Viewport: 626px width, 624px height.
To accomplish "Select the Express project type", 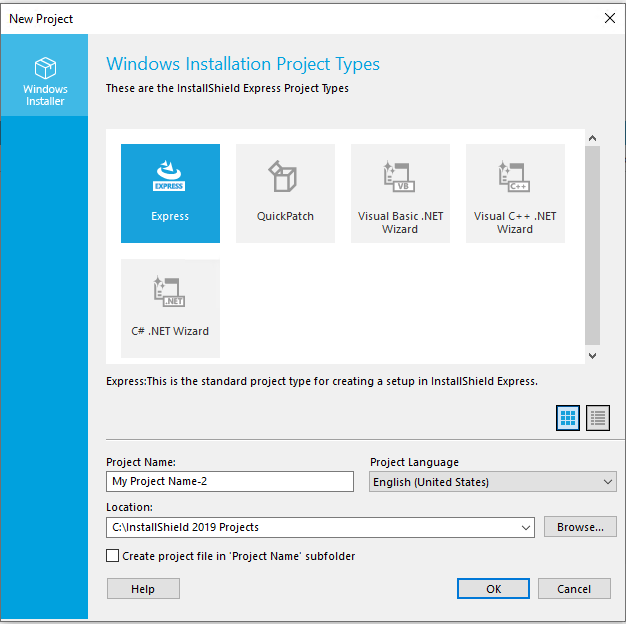I will click(x=170, y=193).
